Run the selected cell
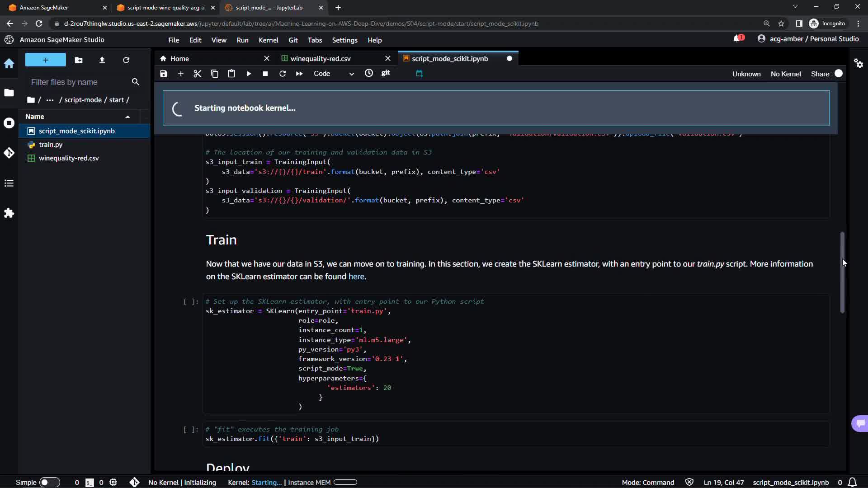This screenshot has width=868, height=488. [x=249, y=74]
